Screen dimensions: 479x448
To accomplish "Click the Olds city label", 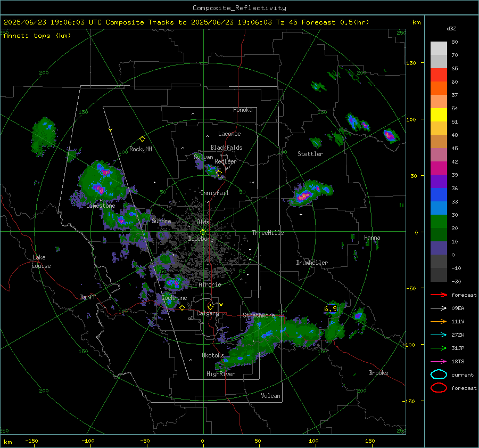I will tap(203, 222).
